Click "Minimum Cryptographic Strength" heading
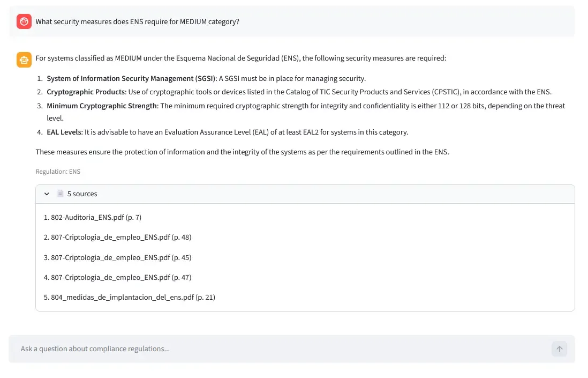The image size is (588, 378). (102, 106)
